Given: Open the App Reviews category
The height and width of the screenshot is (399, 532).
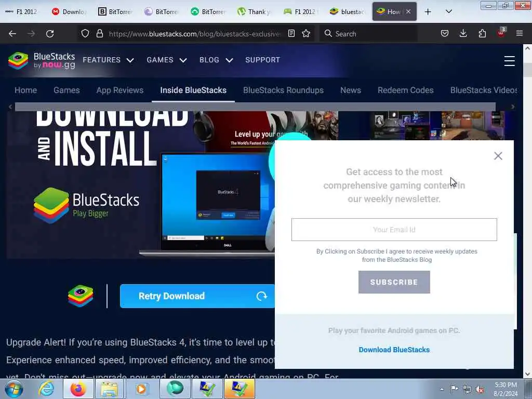Looking at the screenshot, I should pos(120,90).
